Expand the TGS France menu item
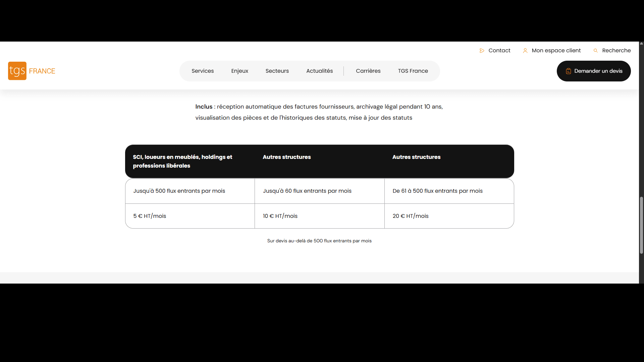This screenshot has height=362, width=644. click(x=413, y=71)
